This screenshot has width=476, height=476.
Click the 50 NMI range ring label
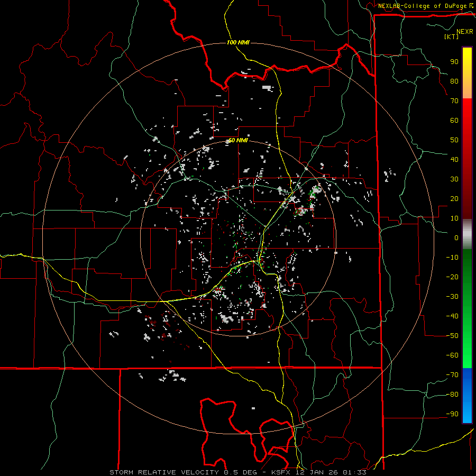click(x=238, y=140)
